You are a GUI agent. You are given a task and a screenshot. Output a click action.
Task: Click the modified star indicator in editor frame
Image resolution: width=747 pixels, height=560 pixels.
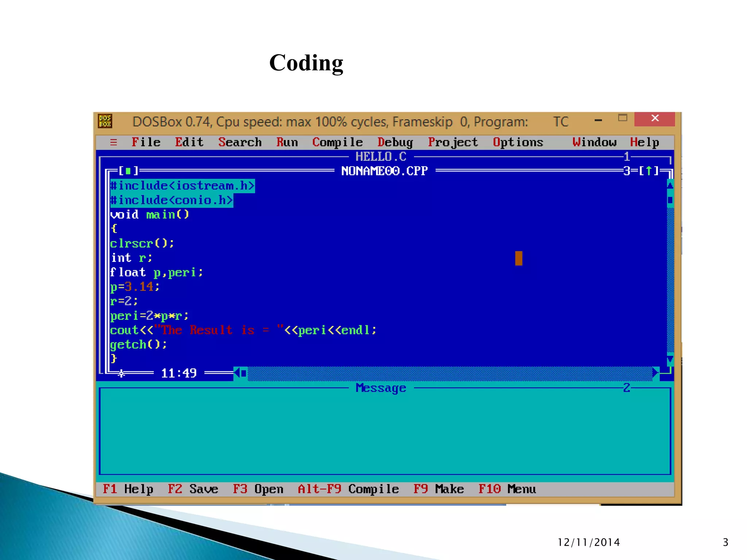pos(121,373)
